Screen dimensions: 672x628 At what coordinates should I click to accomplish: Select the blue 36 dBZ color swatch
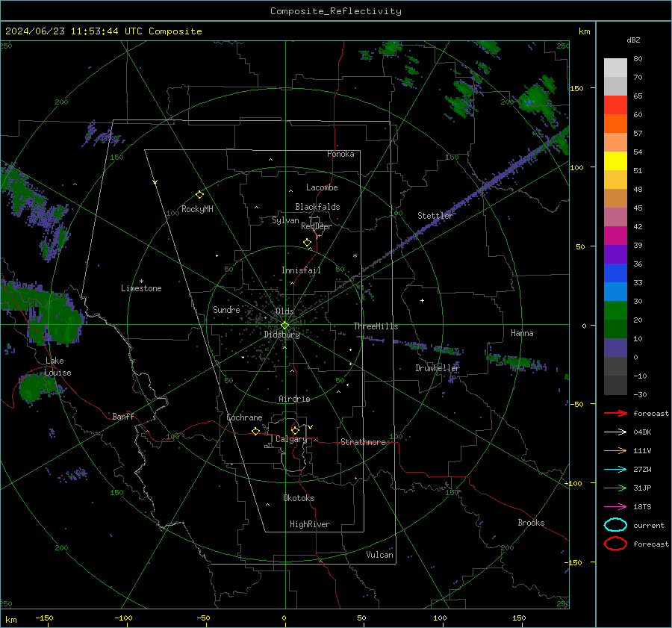[615, 273]
